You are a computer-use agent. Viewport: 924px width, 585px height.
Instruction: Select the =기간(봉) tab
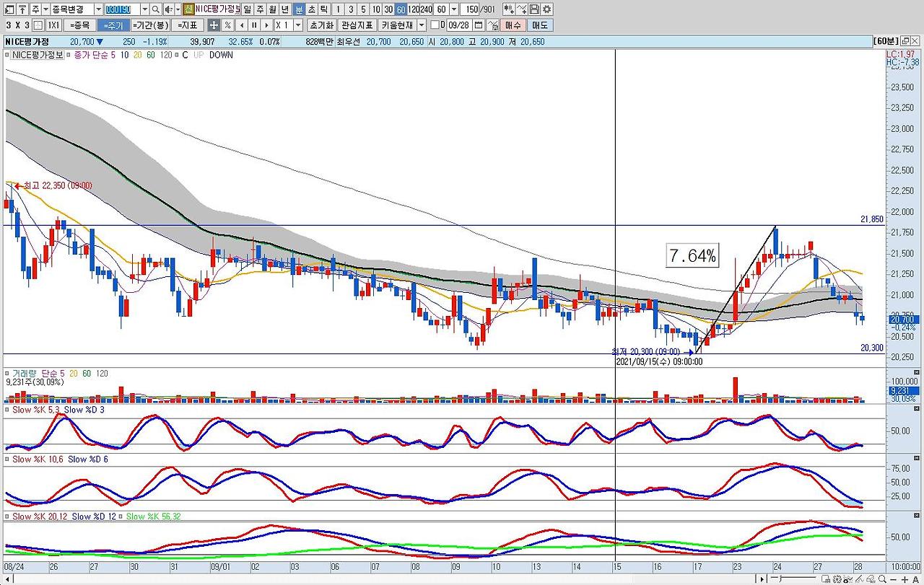(150, 25)
